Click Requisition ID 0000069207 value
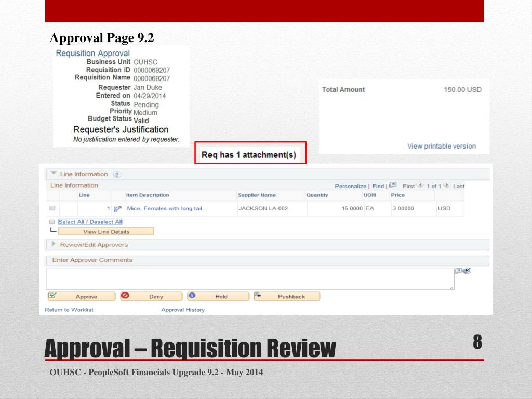 pos(152,70)
